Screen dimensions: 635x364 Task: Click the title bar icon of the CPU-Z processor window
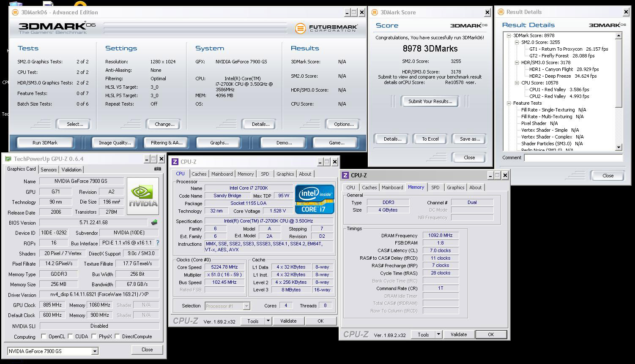tap(175, 162)
